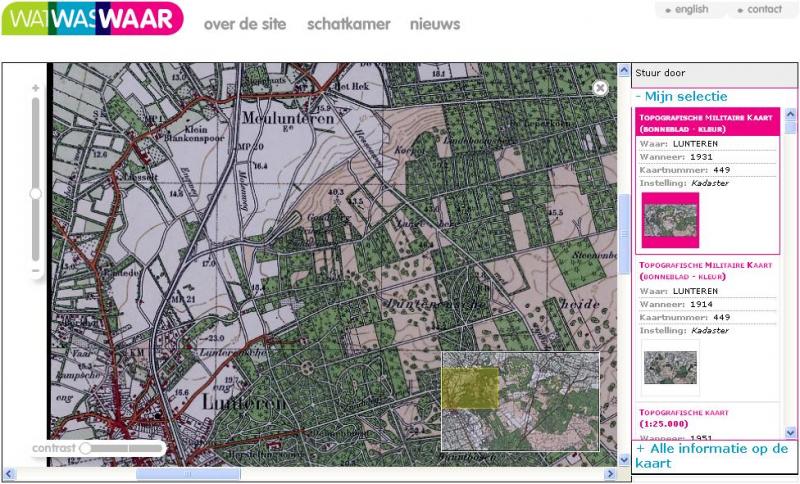Click horizontal scrollbar left arrow
This screenshot has height=484, width=800.
(8, 474)
